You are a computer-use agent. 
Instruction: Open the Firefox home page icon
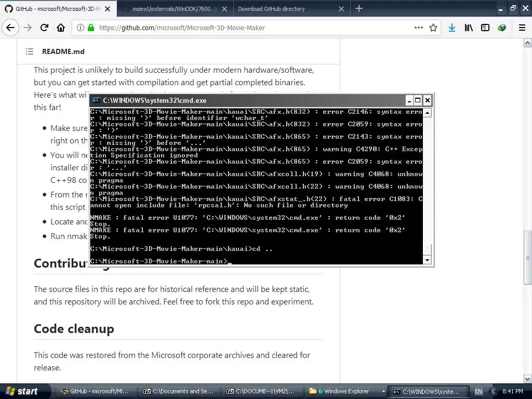61,28
